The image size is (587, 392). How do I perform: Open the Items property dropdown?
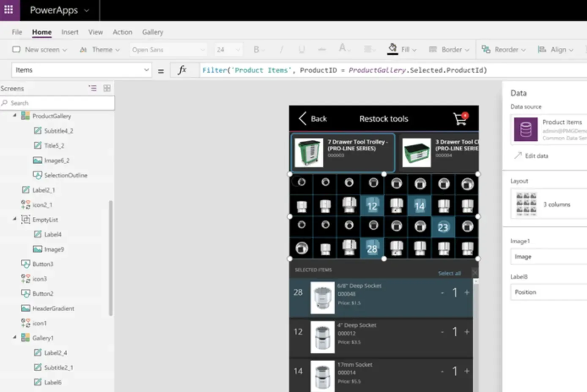[x=146, y=70]
